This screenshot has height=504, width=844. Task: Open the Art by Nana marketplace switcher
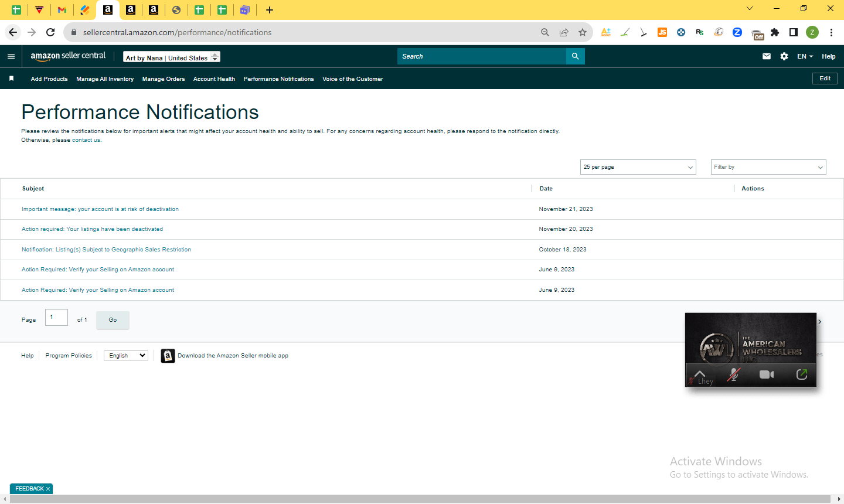tap(172, 57)
